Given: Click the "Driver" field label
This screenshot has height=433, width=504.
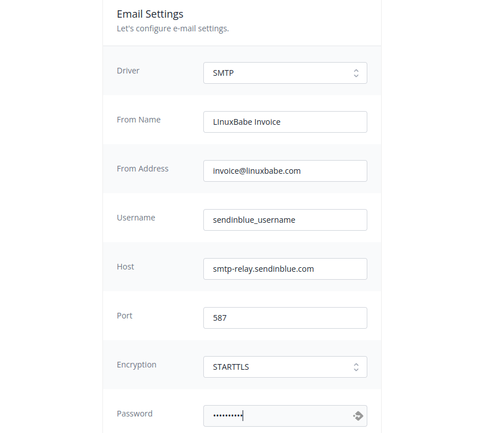Looking at the screenshot, I should click(128, 71).
